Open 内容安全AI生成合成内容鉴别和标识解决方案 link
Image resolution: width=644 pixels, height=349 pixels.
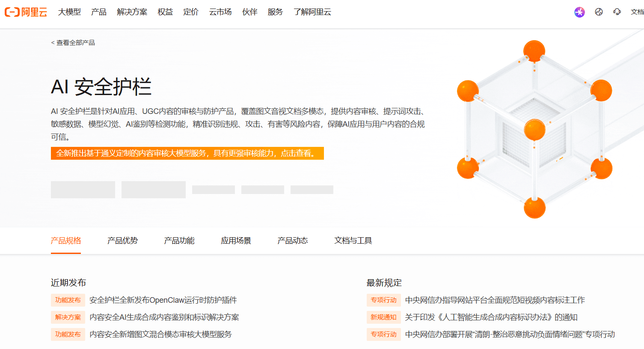click(164, 317)
